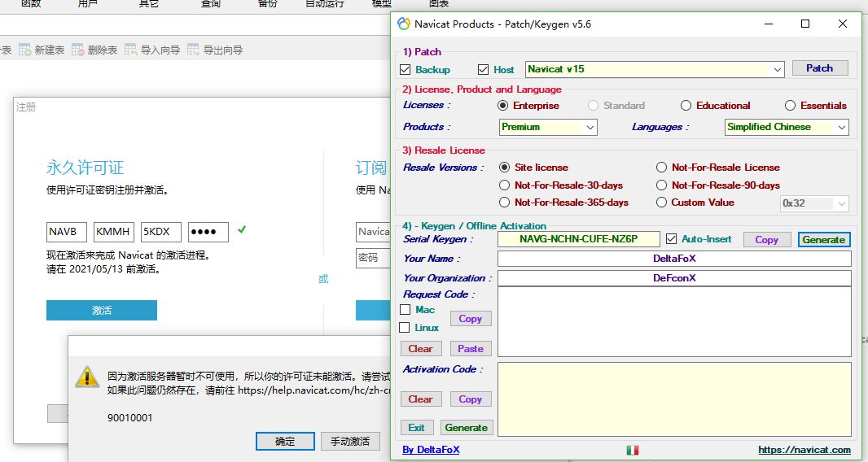This screenshot has width=868, height=462.
Task: Click the error code 90010001 text
Action: (x=130, y=418)
